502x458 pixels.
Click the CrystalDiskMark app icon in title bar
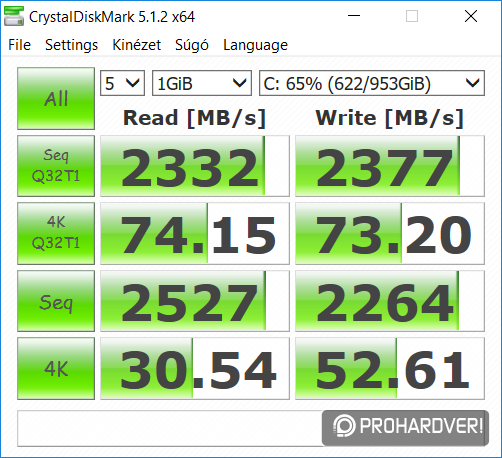tap(14, 16)
